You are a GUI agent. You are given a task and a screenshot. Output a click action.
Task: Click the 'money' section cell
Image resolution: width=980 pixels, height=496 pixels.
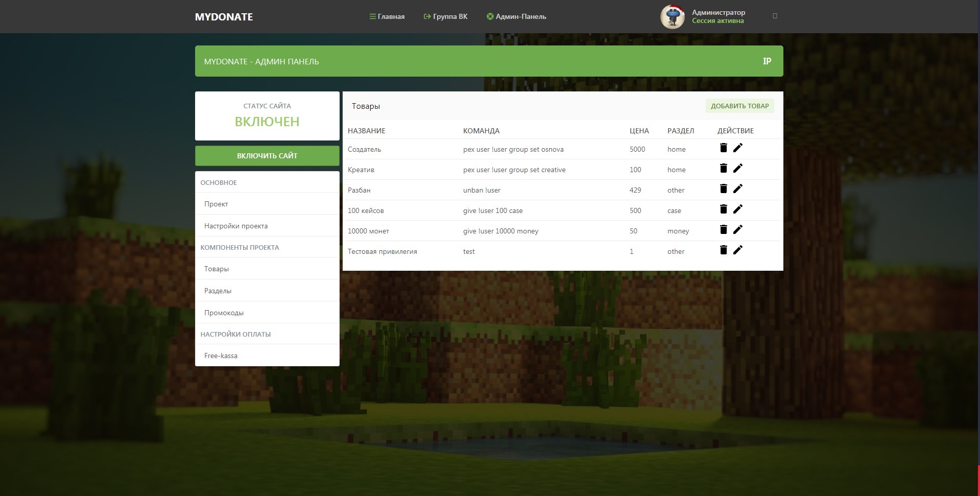coord(678,231)
